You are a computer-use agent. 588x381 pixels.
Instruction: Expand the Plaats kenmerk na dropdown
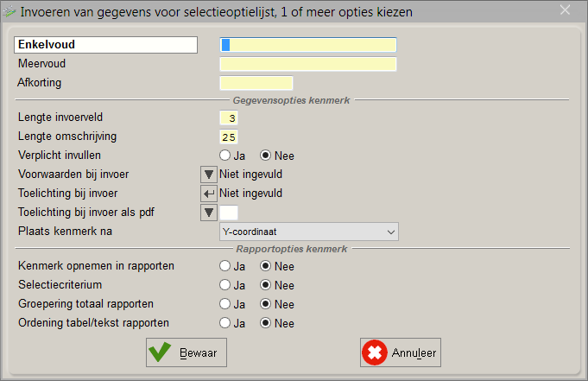(x=309, y=232)
